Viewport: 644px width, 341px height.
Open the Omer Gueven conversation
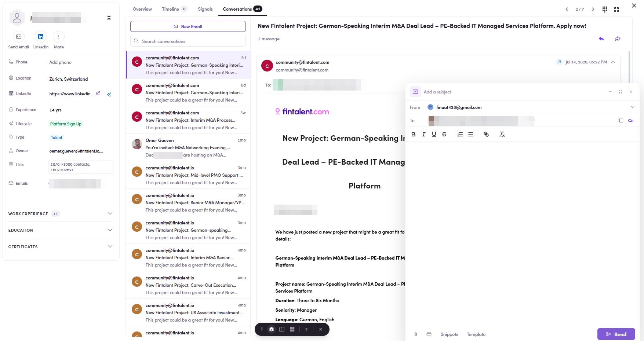[188, 147]
